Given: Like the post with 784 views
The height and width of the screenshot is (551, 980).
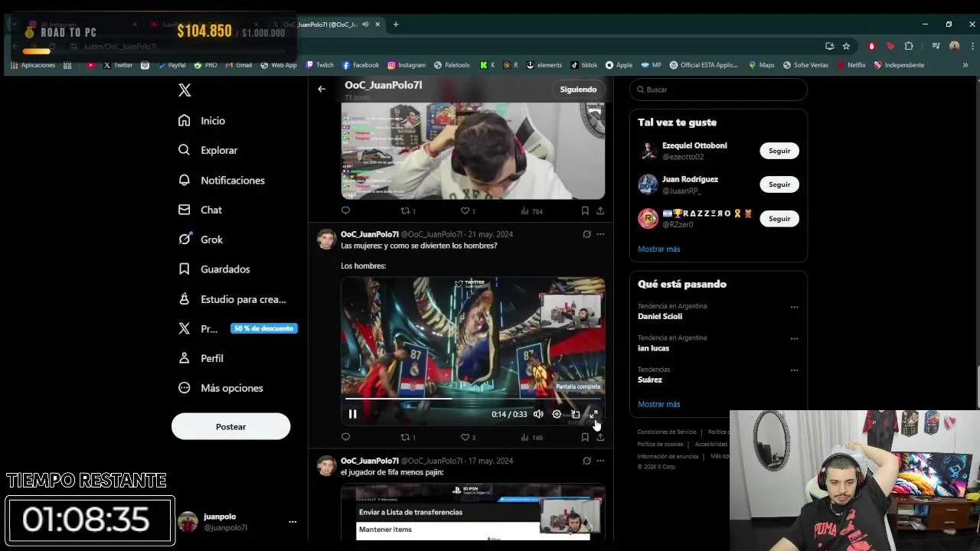Looking at the screenshot, I should [x=468, y=210].
